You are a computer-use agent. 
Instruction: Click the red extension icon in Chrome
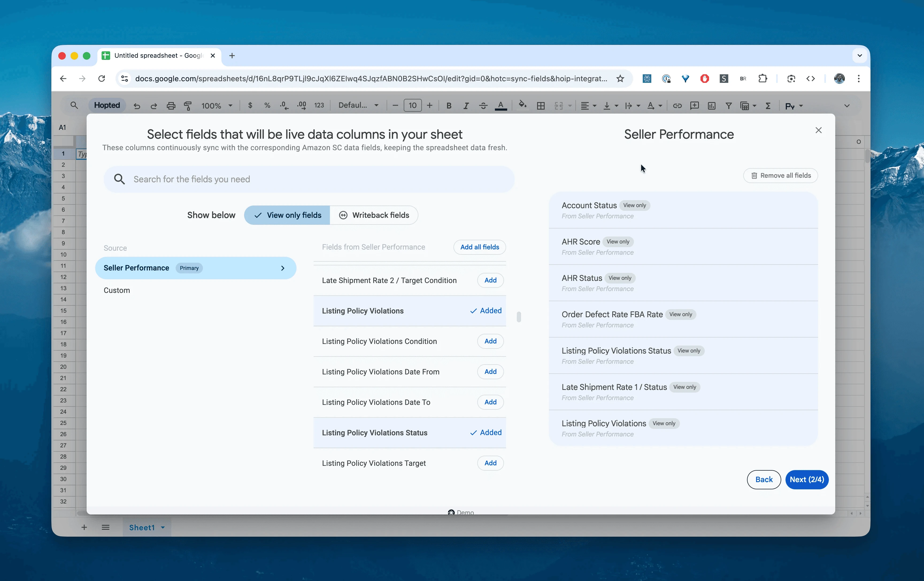point(704,79)
